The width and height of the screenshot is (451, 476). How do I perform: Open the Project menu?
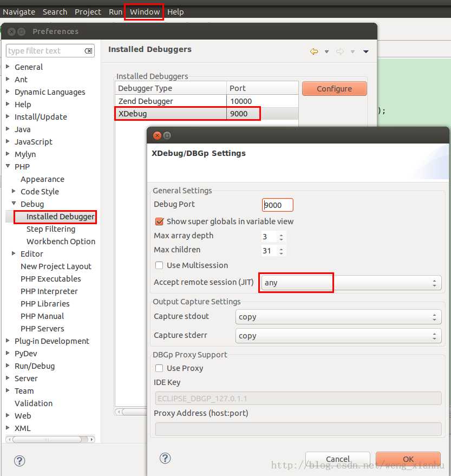(88, 12)
